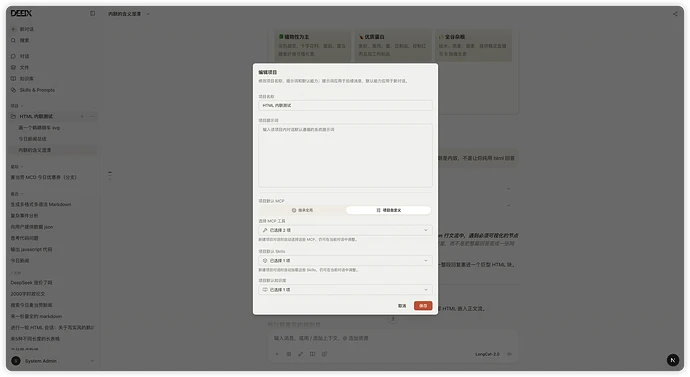
Task: Add a chat to HTML 内联测试 project with the plus icon
Action: tap(82, 117)
